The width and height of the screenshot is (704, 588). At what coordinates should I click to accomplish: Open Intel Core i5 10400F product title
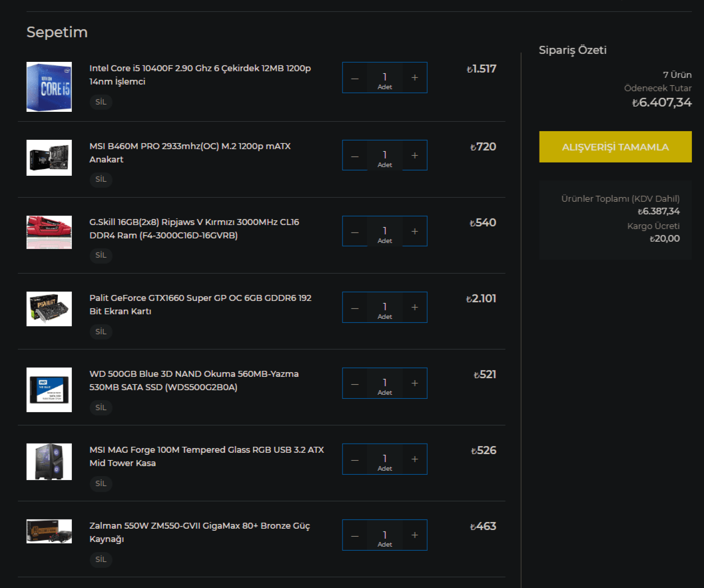tap(200, 75)
